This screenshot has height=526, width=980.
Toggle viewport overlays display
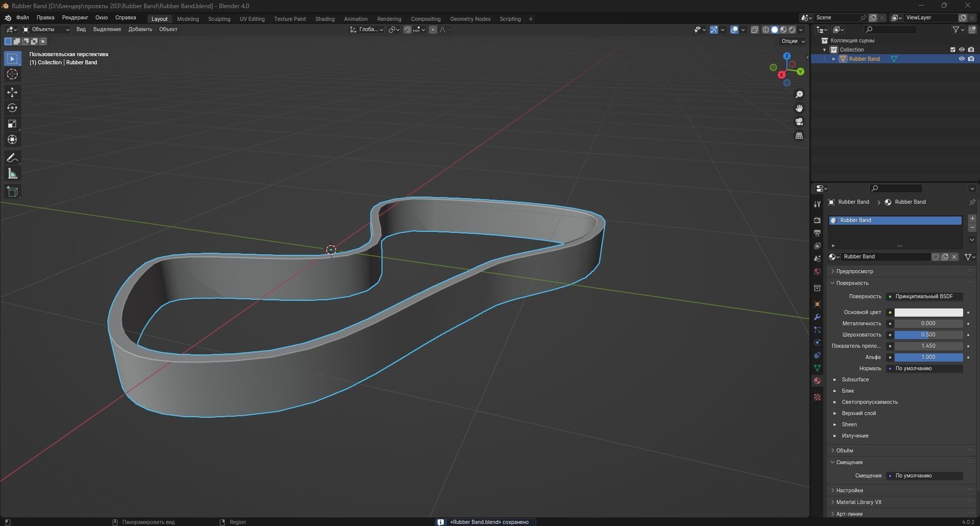pos(734,30)
